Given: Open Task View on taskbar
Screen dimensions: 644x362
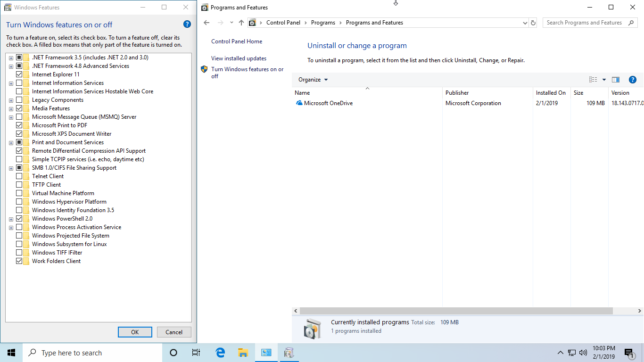Looking at the screenshot, I should (x=196, y=353).
